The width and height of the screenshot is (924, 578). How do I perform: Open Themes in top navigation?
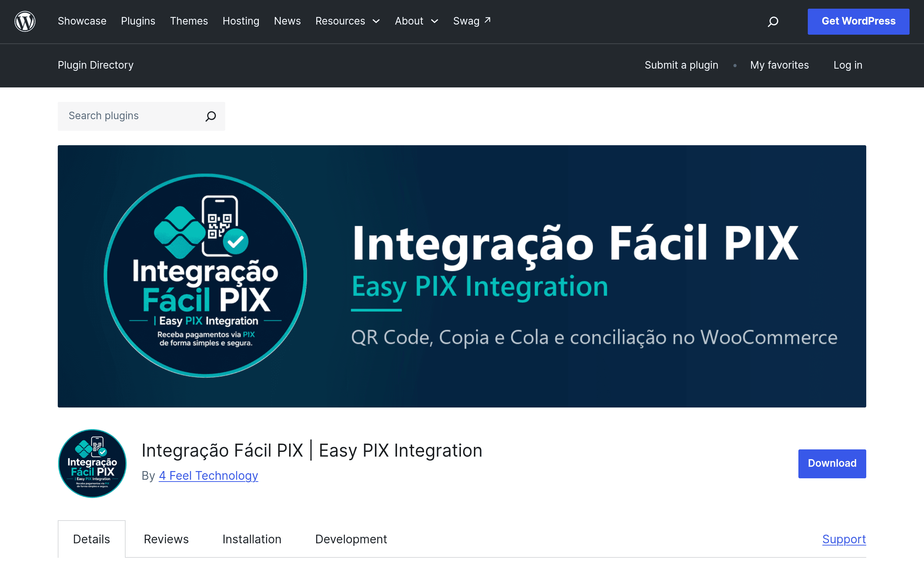(x=189, y=21)
